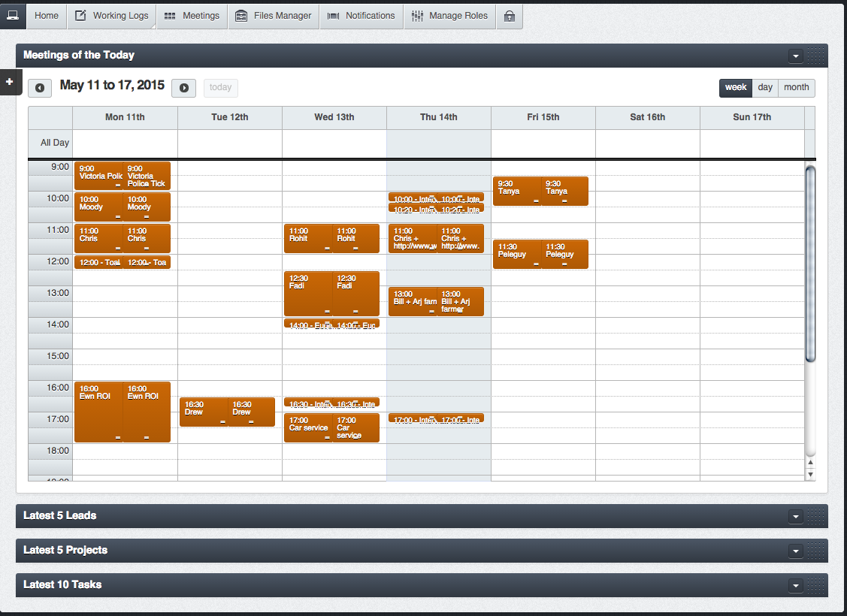The width and height of the screenshot is (847, 616).
Task: Switch calendar to month view
Action: coord(797,88)
